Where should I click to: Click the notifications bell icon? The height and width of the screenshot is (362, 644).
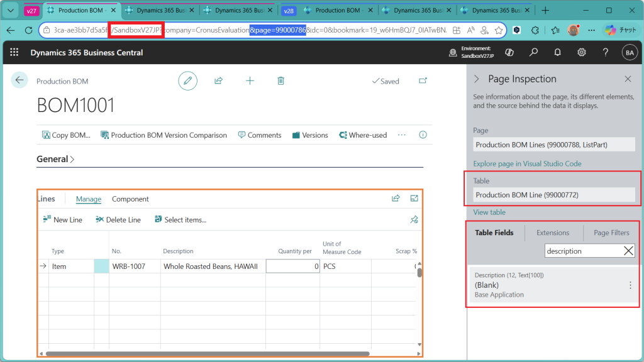pos(557,53)
